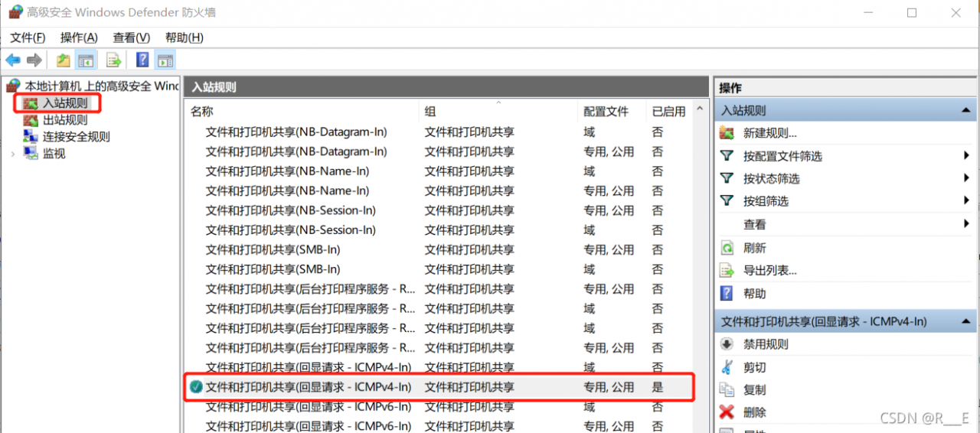Select SMB-In rule with 专用, 公用 profile

point(439,249)
